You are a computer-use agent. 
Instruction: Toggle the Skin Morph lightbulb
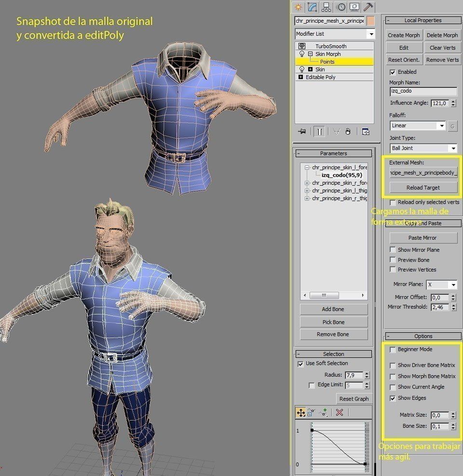302,54
